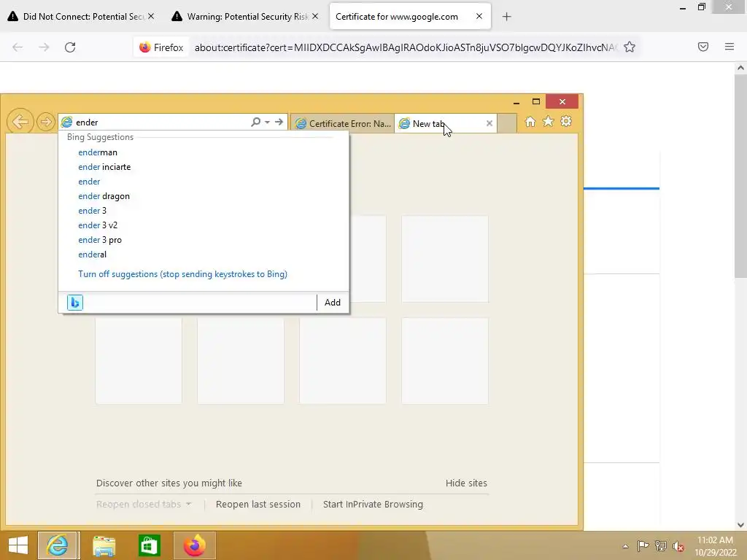This screenshot has height=560, width=747.
Task: Open IE Tools gear icon
Action: (x=566, y=122)
